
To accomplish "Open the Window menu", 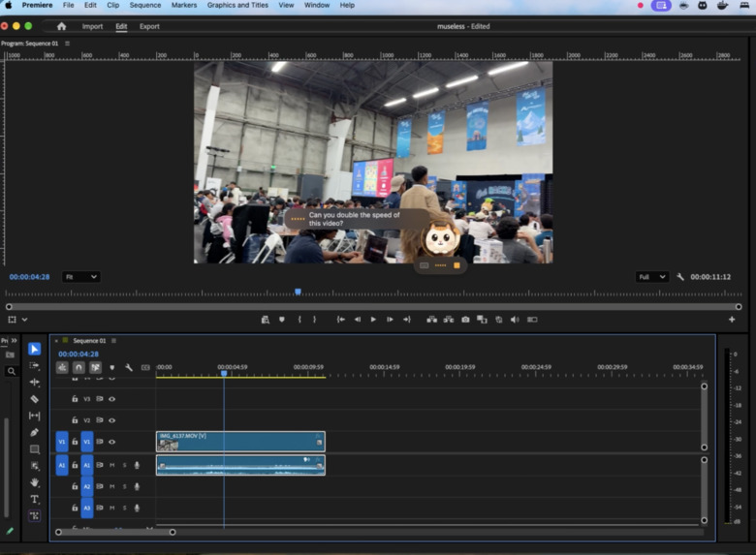I will click(317, 5).
